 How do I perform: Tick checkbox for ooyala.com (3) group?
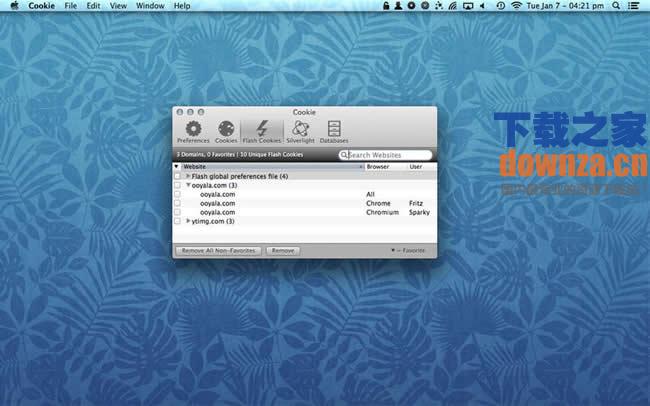click(x=177, y=185)
